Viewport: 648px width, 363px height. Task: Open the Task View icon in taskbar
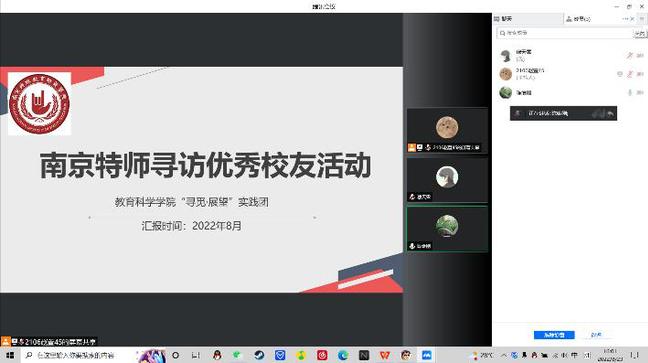(x=195, y=355)
